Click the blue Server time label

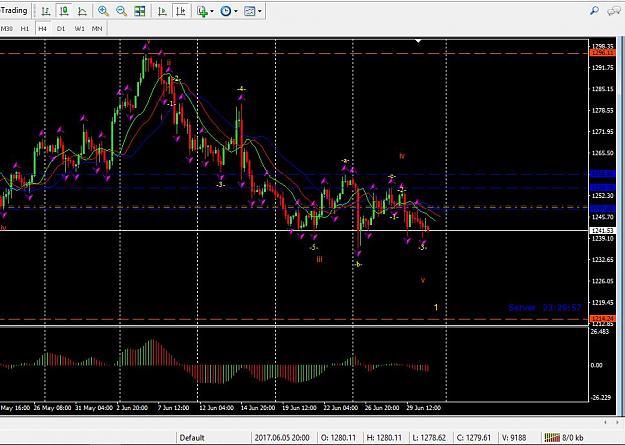click(544, 307)
